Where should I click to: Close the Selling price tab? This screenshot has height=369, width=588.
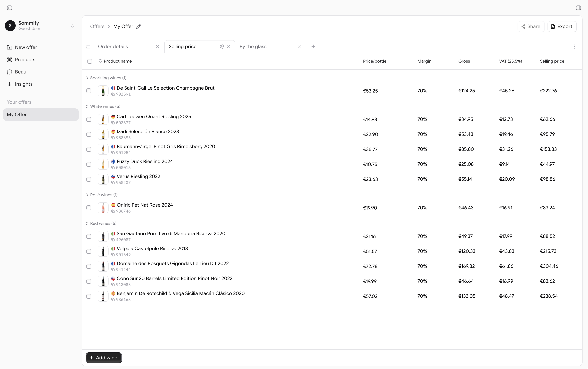coord(228,47)
